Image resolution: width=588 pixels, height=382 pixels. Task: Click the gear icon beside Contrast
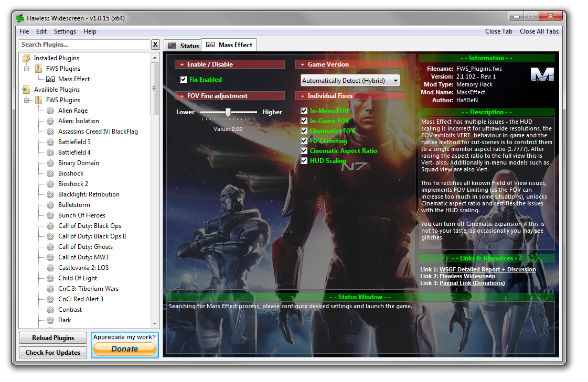coord(50,310)
